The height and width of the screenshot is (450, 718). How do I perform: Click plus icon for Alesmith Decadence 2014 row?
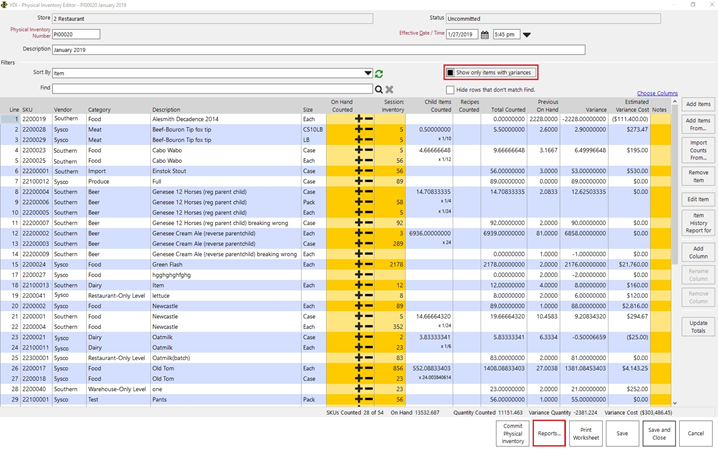tap(359, 119)
